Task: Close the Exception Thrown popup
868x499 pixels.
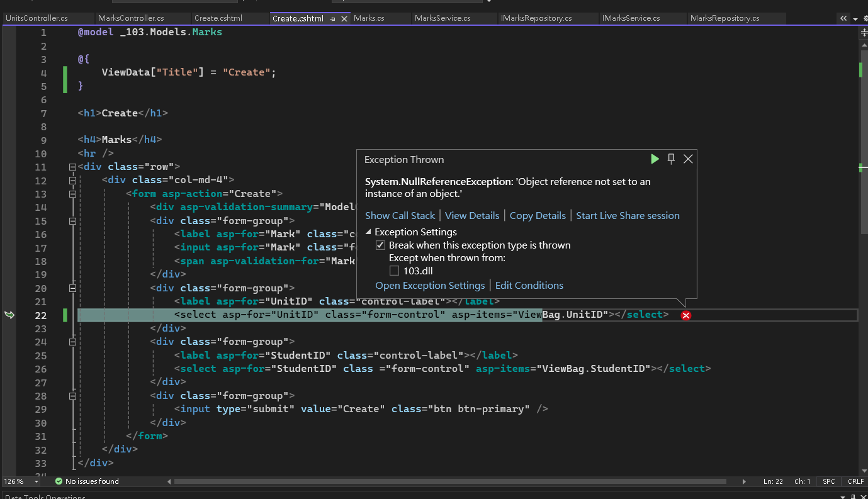Action: tap(688, 159)
